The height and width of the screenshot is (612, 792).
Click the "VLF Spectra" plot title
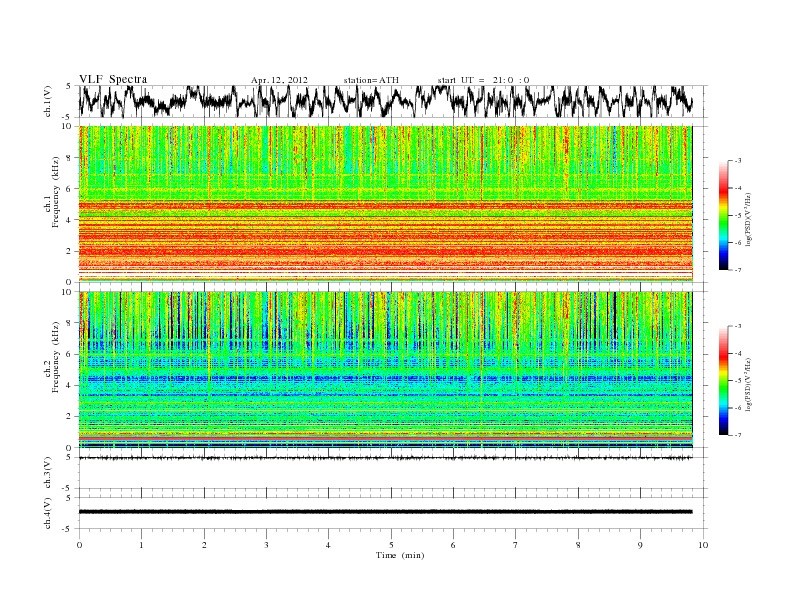pyautogui.click(x=113, y=79)
